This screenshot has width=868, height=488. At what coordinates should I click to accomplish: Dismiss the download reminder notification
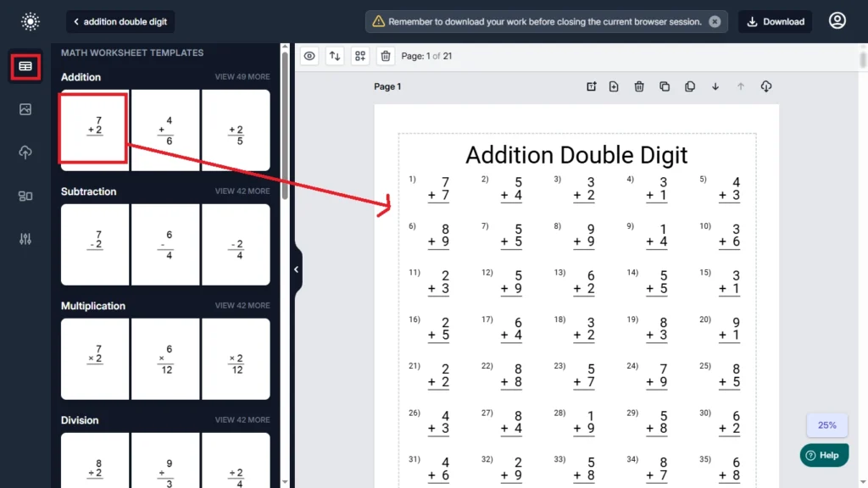[715, 21]
